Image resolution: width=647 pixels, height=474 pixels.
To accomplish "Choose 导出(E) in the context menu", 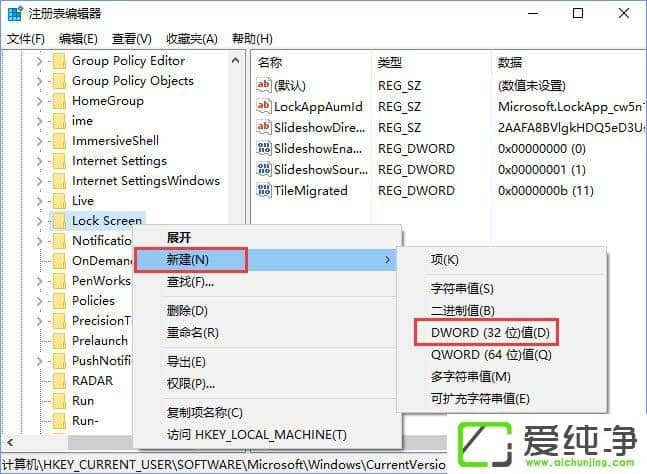I will tap(266, 362).
